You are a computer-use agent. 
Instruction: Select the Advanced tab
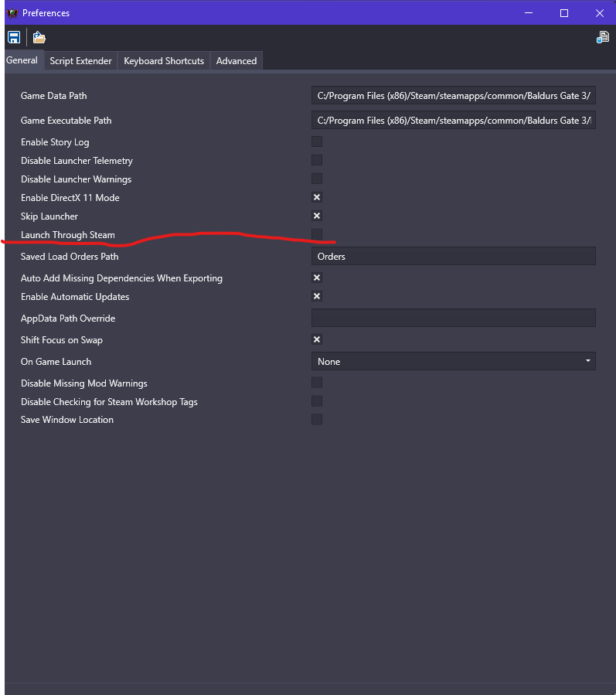(236, 60)
